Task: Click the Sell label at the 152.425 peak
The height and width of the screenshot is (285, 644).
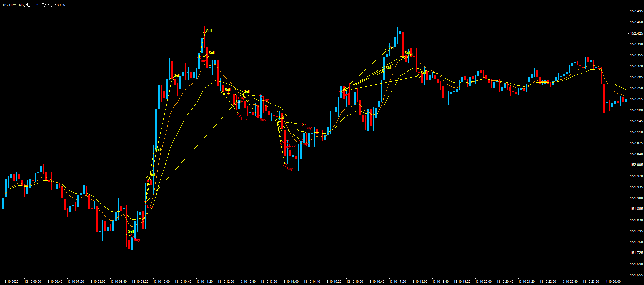Action: point(209,31)
